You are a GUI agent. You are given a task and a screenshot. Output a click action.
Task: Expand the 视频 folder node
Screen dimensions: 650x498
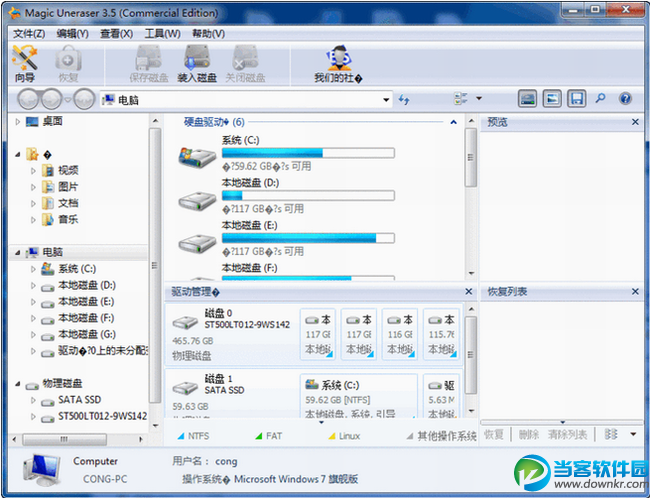pyautogui.click(x=33, y=170)
